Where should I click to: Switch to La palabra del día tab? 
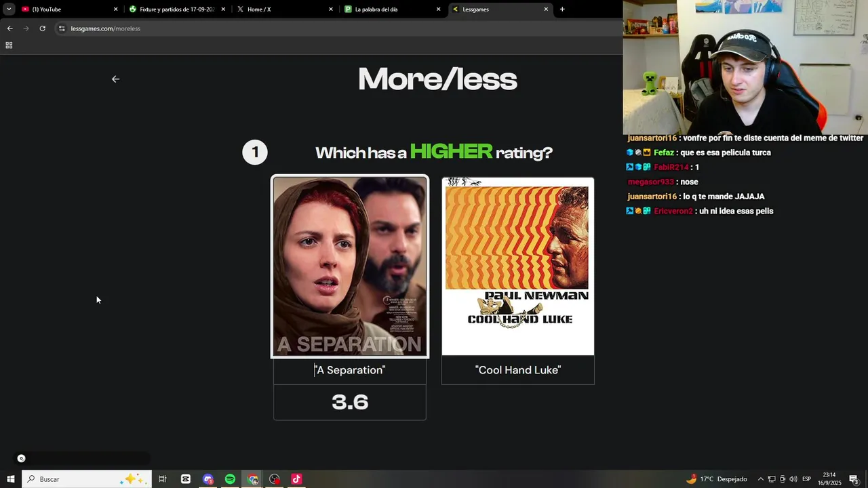point(391,9)
